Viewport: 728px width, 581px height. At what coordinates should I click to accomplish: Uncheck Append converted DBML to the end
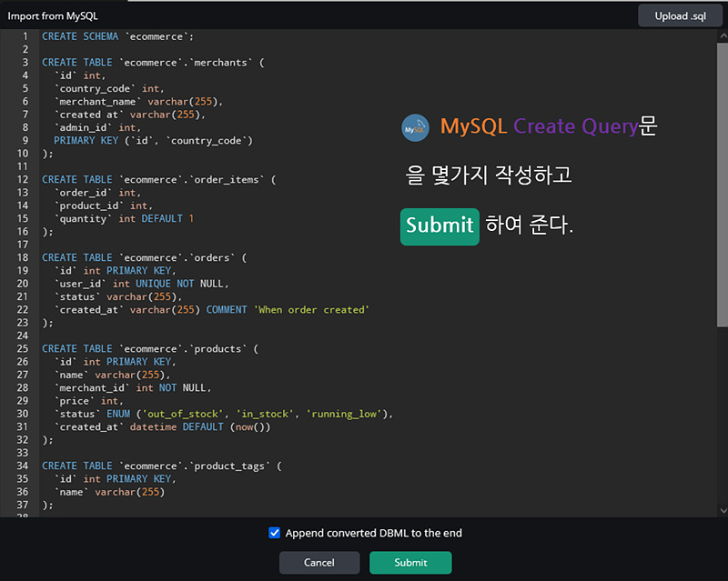click(275, 533)
